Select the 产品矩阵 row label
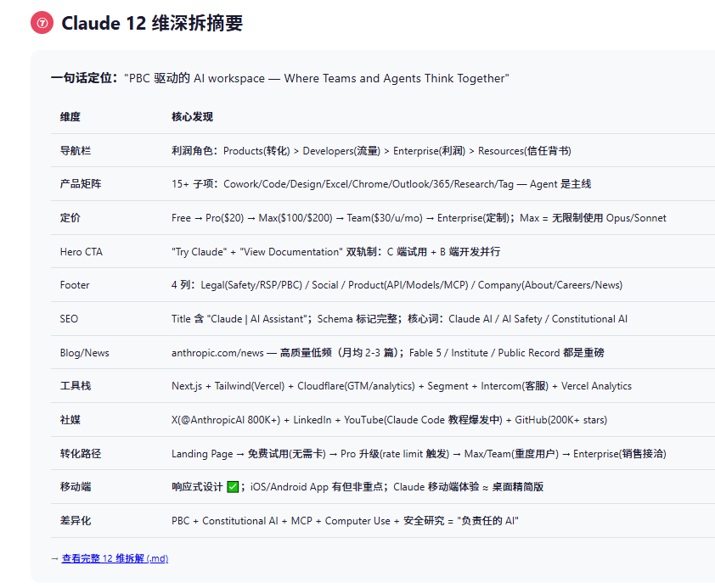The image size is (715, 588). pos(81,184)
